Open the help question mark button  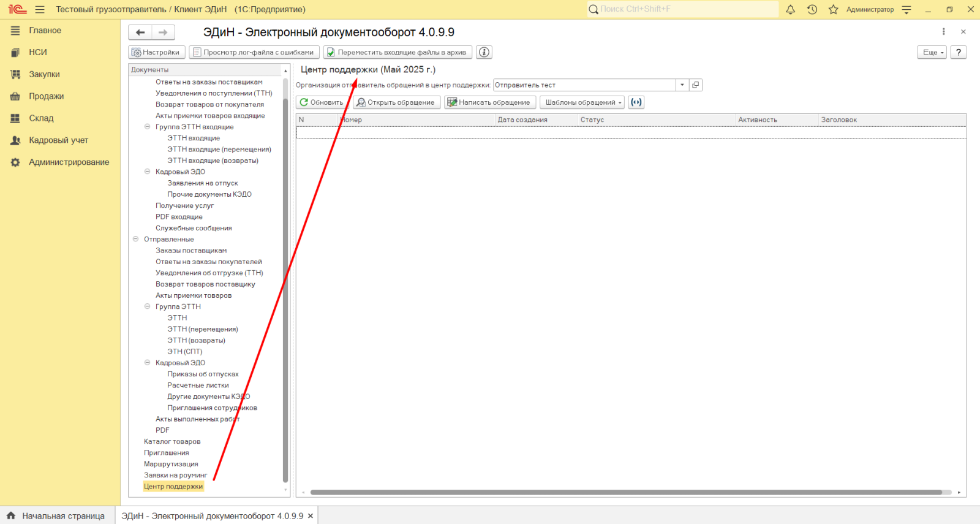click(x=959, y=52)
